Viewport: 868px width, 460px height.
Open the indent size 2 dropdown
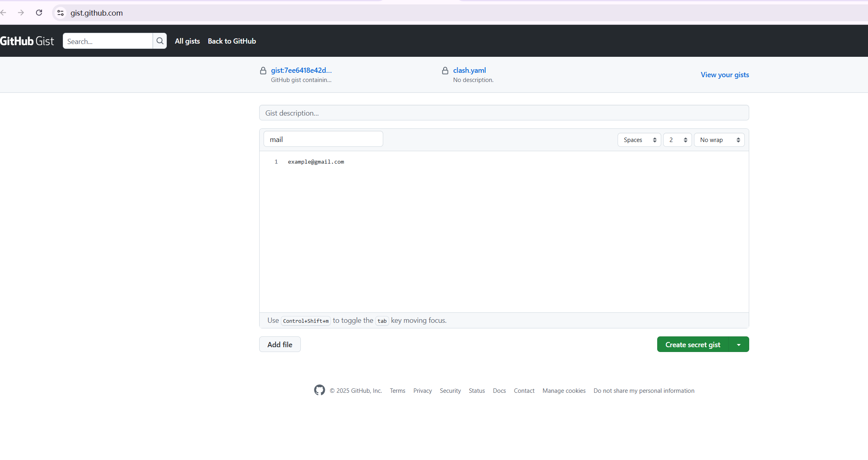pos(677,140)
